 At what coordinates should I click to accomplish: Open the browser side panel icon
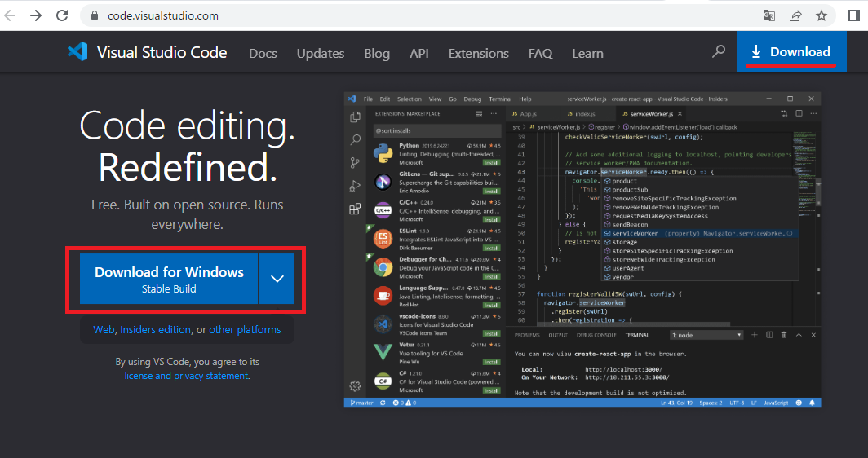(853, 15)
